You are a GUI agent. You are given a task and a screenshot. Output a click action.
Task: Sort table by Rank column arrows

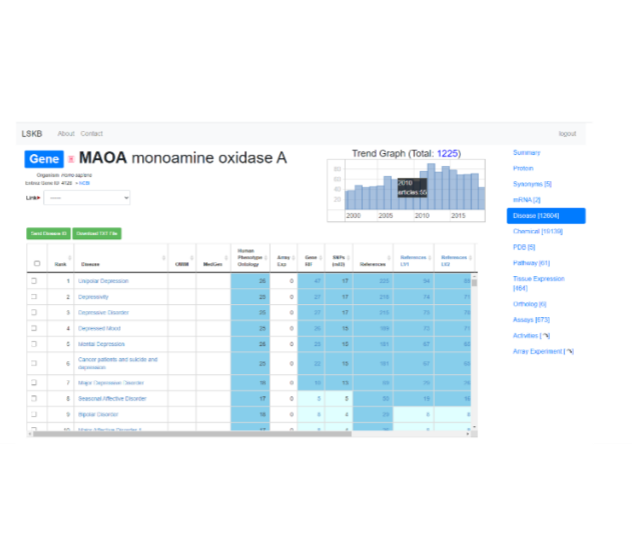point(70,258)
